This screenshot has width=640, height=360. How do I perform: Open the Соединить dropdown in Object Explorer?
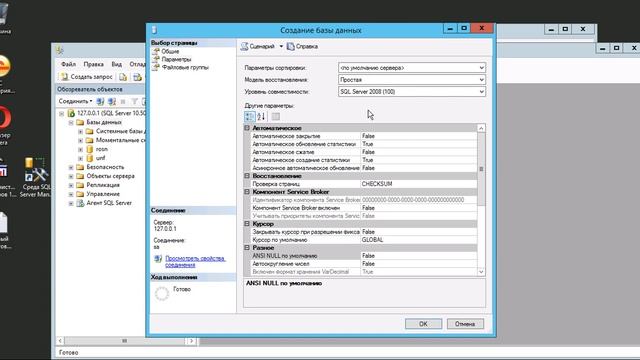tap(75, 101)
